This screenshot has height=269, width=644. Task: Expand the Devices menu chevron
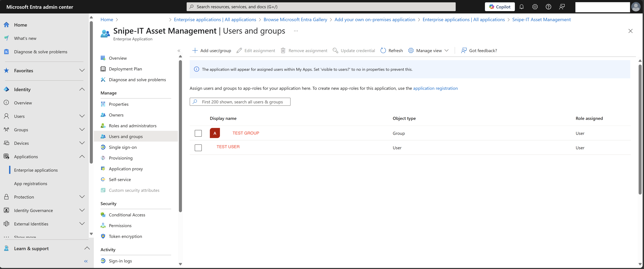coord(82,143)
